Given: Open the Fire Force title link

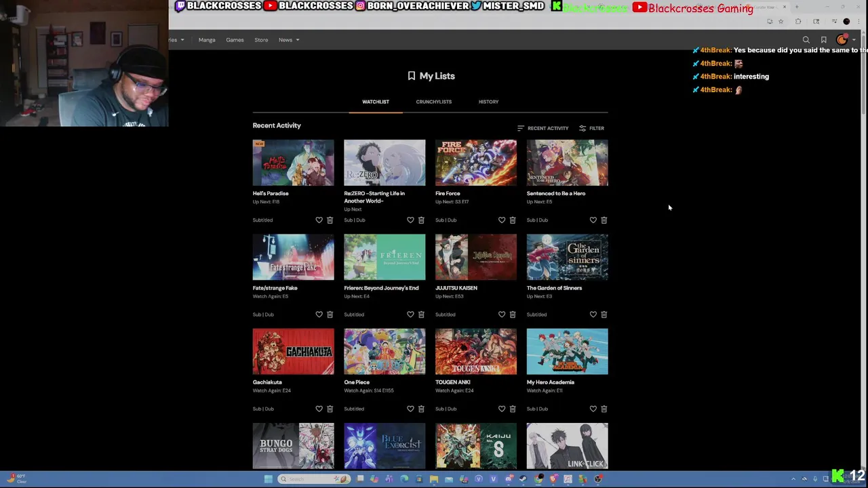Looking at the screenshot, I should (448, 193).
